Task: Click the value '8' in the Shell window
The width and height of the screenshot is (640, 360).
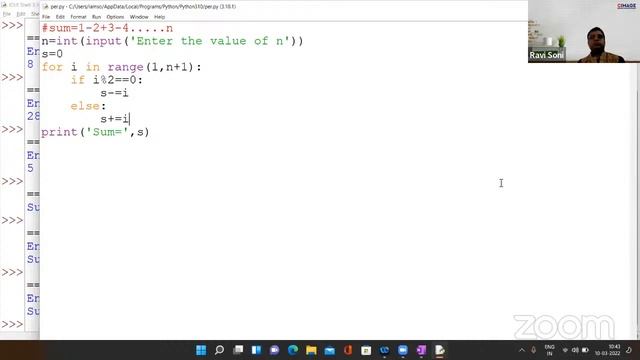Action: 31,64
